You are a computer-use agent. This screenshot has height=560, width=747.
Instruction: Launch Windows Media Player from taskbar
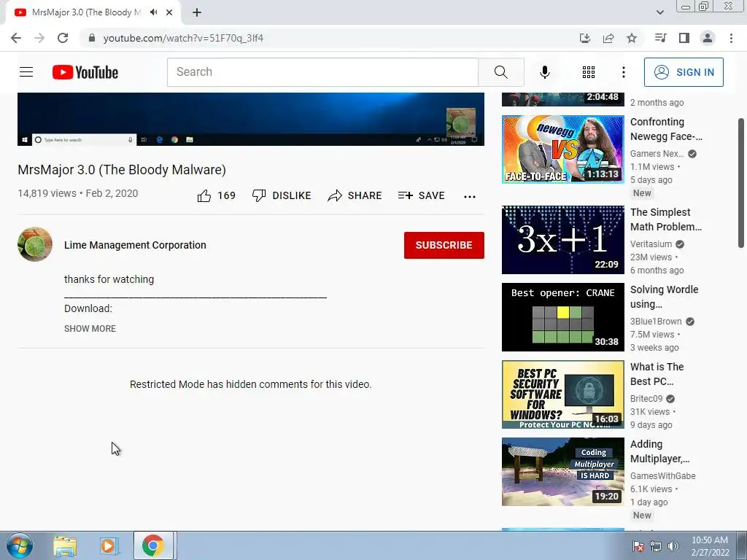[x=109, y=545]
